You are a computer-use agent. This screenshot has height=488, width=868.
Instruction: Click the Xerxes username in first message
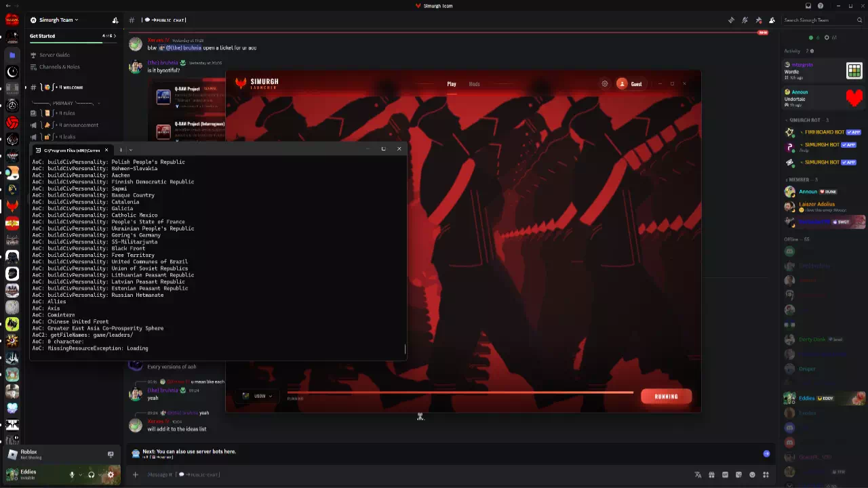click(157, 41)
